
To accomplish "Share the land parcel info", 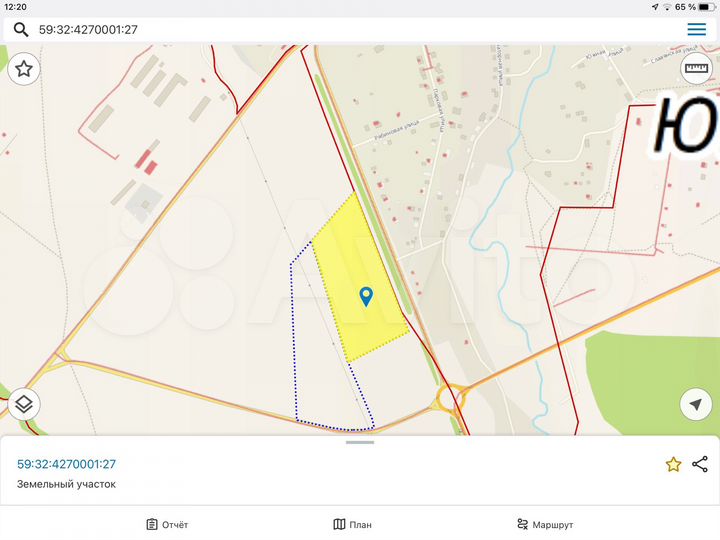I will [700, 464].
